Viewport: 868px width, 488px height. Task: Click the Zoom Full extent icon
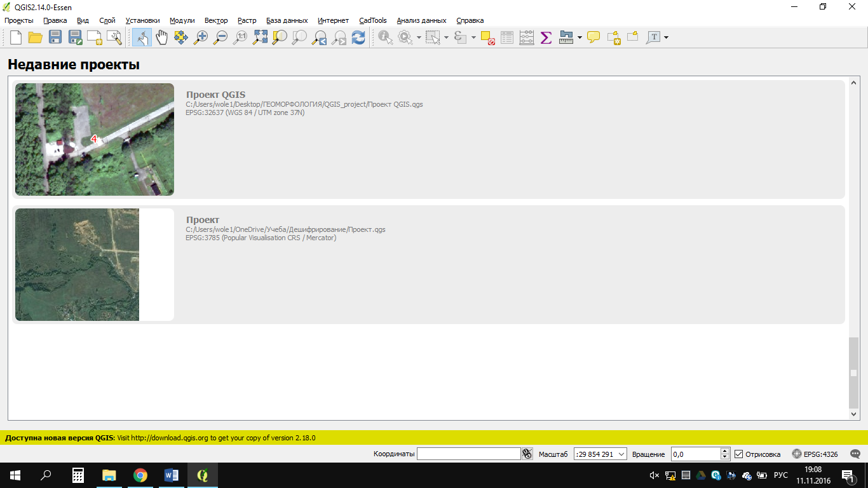[x=260, y=37]
